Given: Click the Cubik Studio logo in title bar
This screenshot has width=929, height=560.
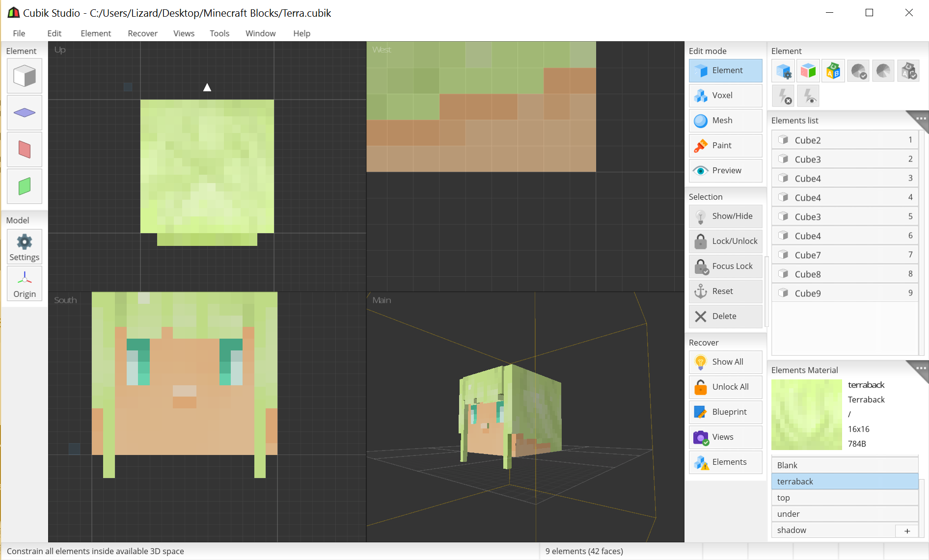Looking at the screenshot, I should click(x=13, y=13).
